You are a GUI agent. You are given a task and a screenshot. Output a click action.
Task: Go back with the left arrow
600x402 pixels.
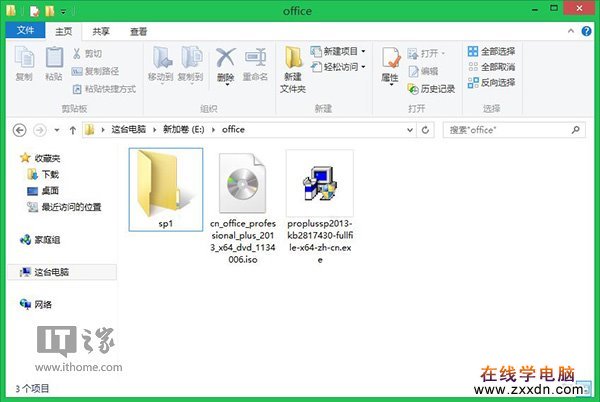pyautogui.click(x=20, y=130)
